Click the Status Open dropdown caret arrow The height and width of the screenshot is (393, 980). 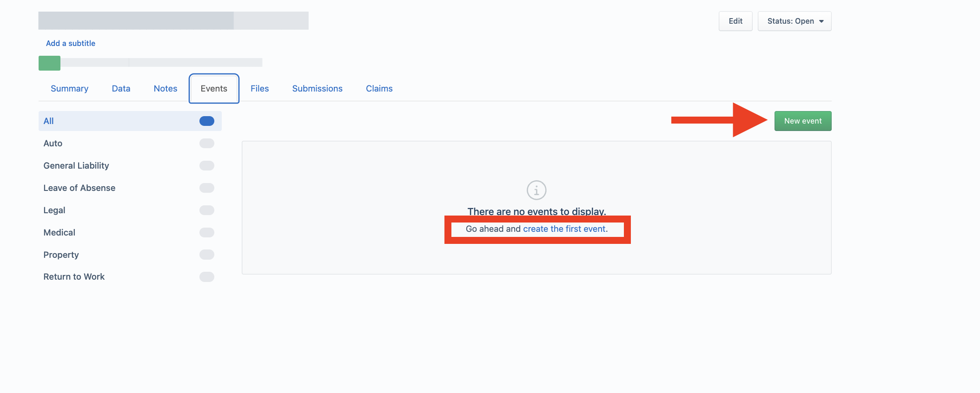point(821,21)
